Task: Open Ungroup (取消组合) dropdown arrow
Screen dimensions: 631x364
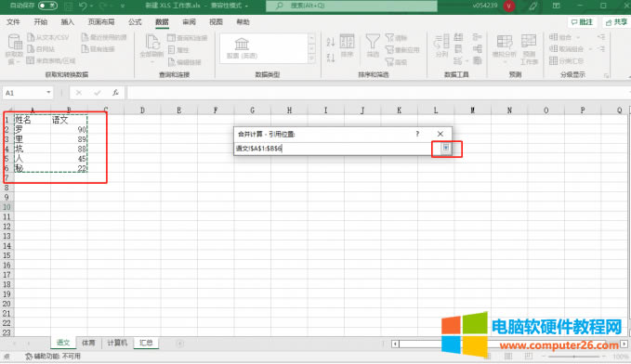Action: [x=590, y=49]
